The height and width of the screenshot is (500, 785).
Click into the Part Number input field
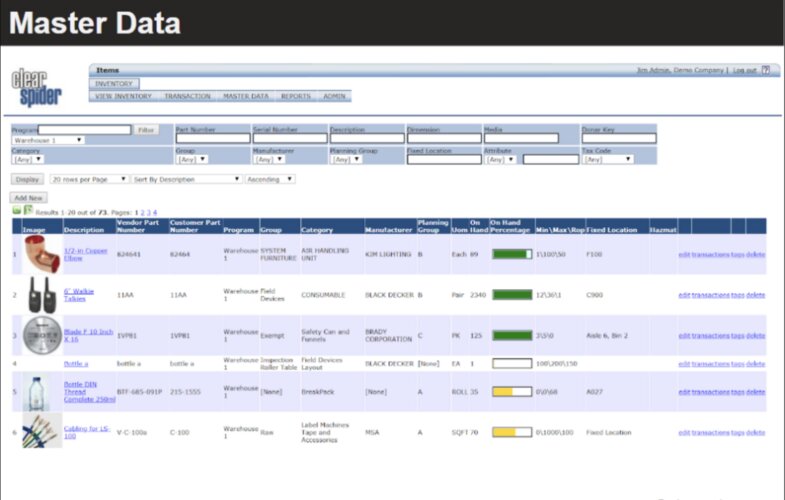pos(211,139)
